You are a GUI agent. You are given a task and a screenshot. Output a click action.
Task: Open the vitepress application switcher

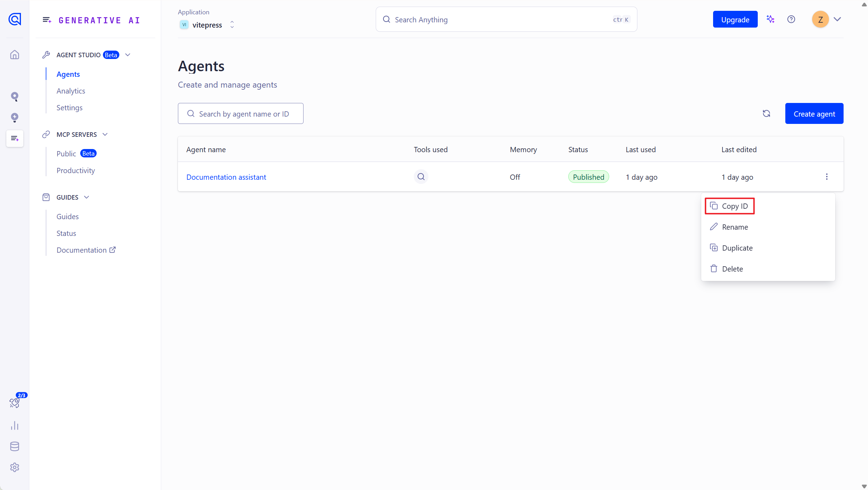(207, 25)
